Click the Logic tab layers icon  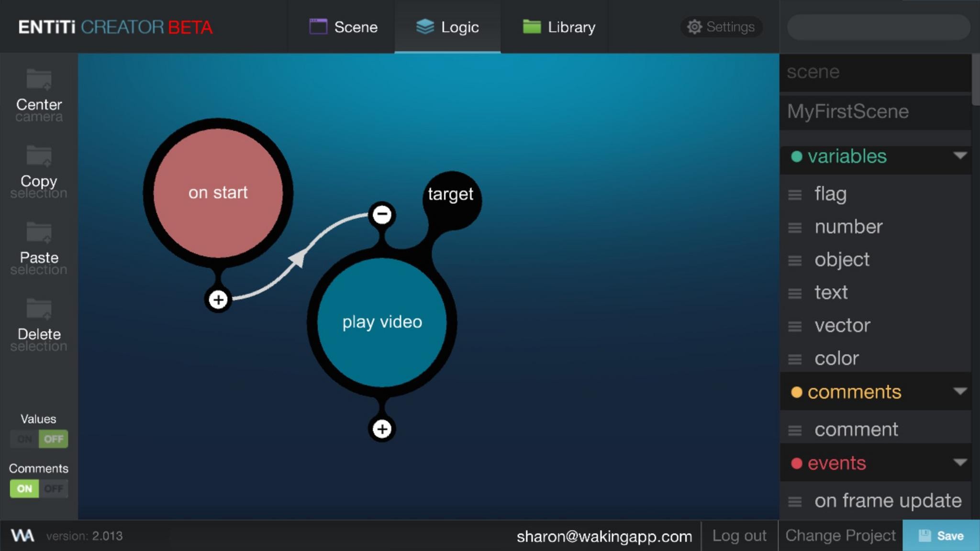tap(425, 27)
